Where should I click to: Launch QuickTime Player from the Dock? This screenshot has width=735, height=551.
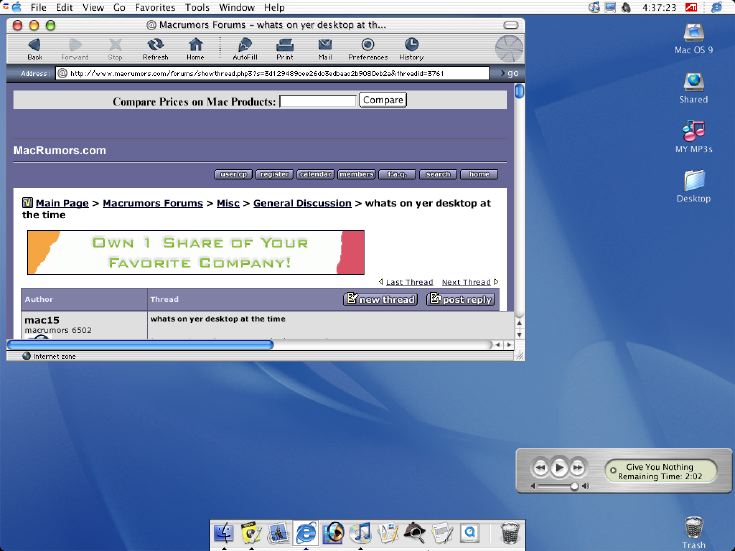(469, 534)
